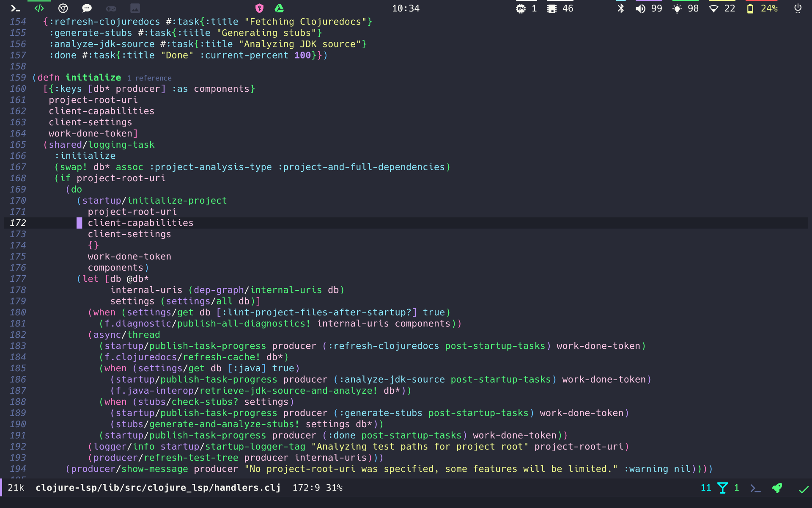Click the diagnostics count 11 in statusline

pos(706,488)
